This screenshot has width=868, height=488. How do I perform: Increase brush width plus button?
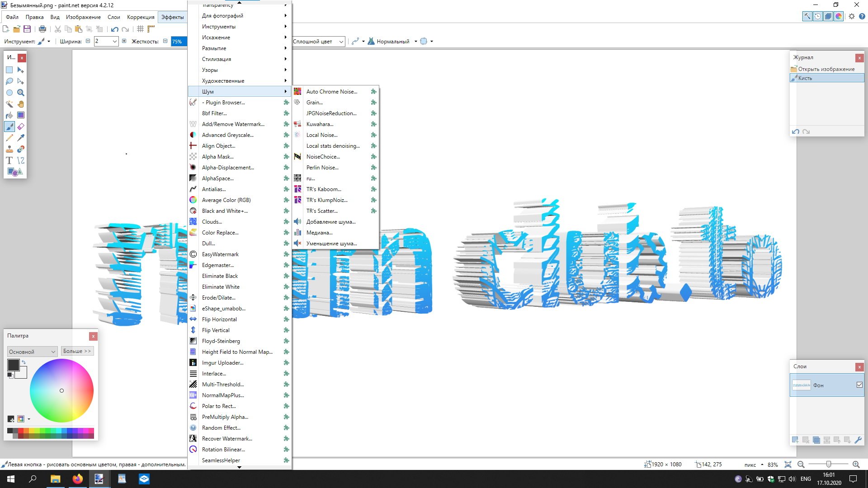pos(124,41)
